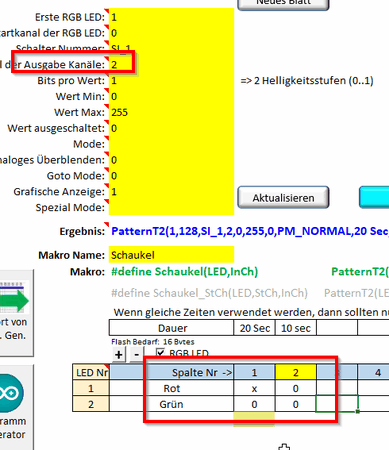Screen dimensions: 389x450
Task: Select the Grün row cell under column 1
Action: point(254,404)
